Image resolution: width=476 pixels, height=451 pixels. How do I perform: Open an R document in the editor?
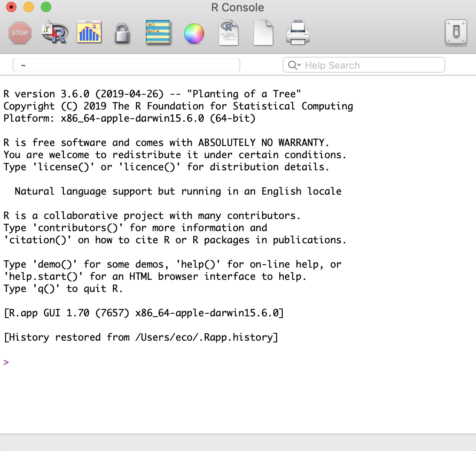pyautogui.click(x=228, y=33)
